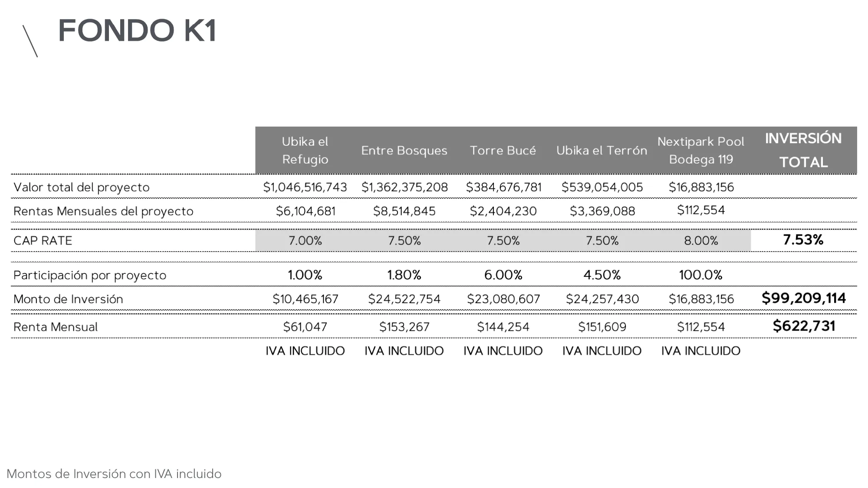
Task: Click the 7.53% total cap rate value
Action: click(803, 239)
